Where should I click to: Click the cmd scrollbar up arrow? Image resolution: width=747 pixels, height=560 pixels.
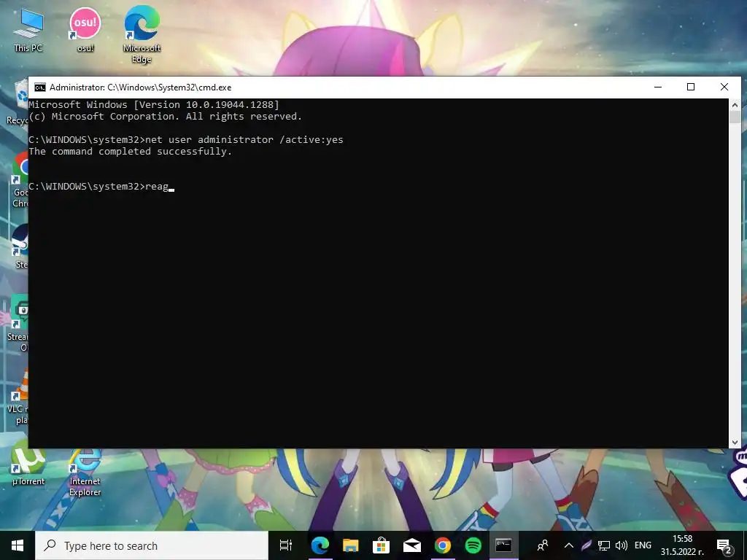pos(735,105)
